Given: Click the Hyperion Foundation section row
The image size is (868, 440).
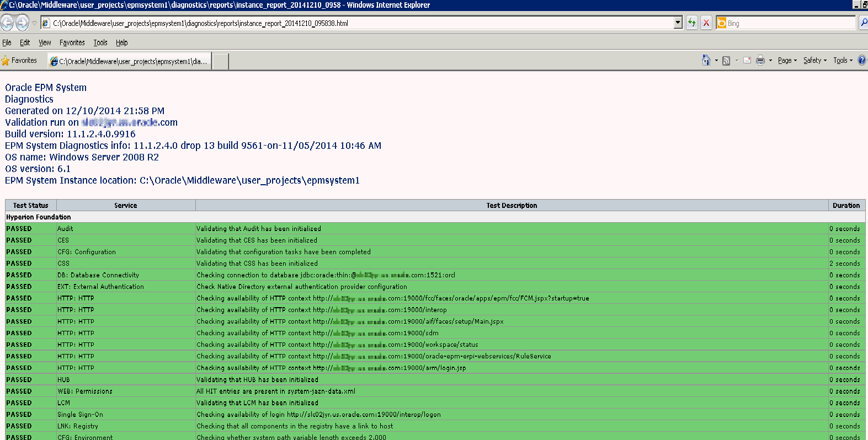Looking at the screenshot, I should (x=435, y=217).
